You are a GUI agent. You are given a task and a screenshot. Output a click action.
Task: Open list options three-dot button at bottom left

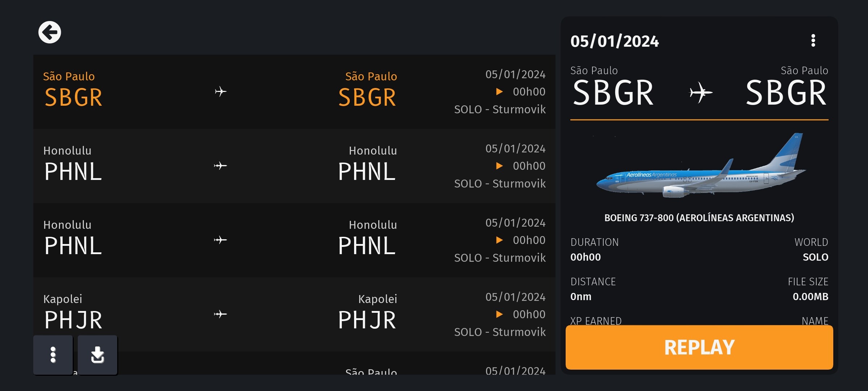click(x=53, y=355)
